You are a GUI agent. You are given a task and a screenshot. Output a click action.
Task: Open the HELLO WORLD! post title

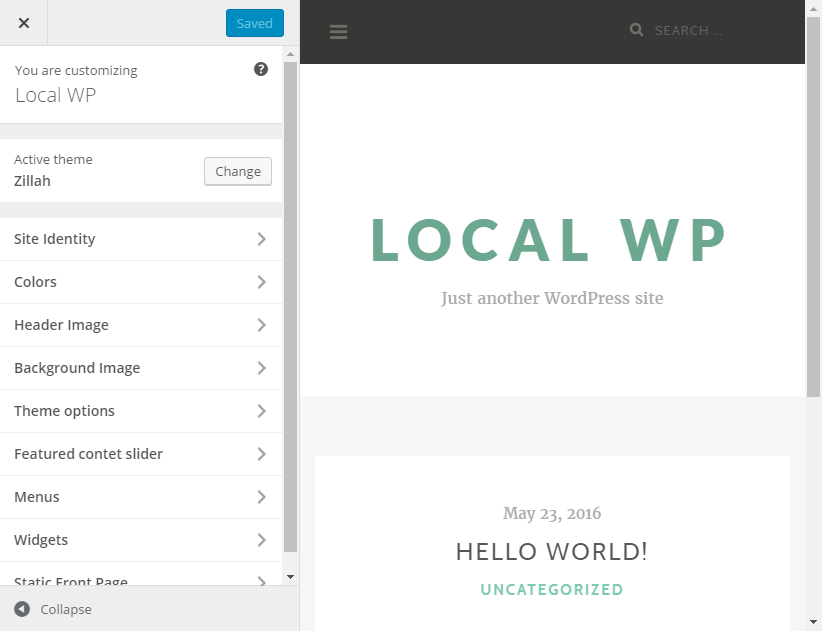point(552,552)
